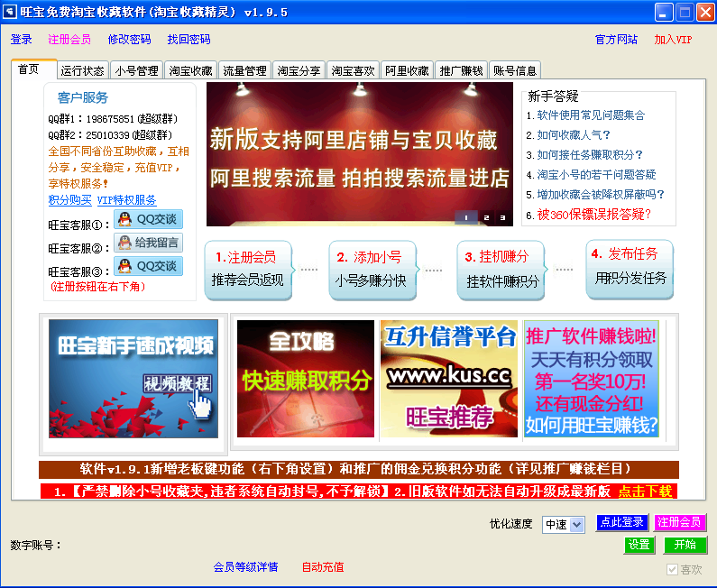This screenshot has width=717, height=588.
Task: Click the blue 点此登录 button
Action: 621,522
